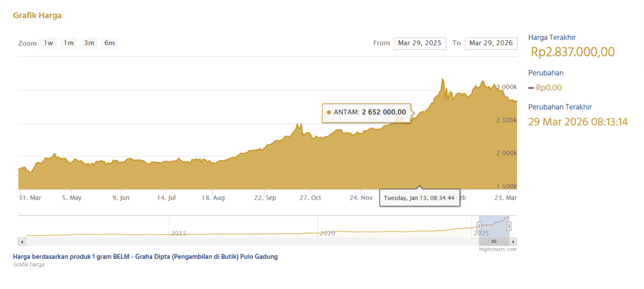Click the ANTAM tooltip bullet marker
Image resolution: width=644 pixels, height=289 pixels.
(x=329, y=112)
